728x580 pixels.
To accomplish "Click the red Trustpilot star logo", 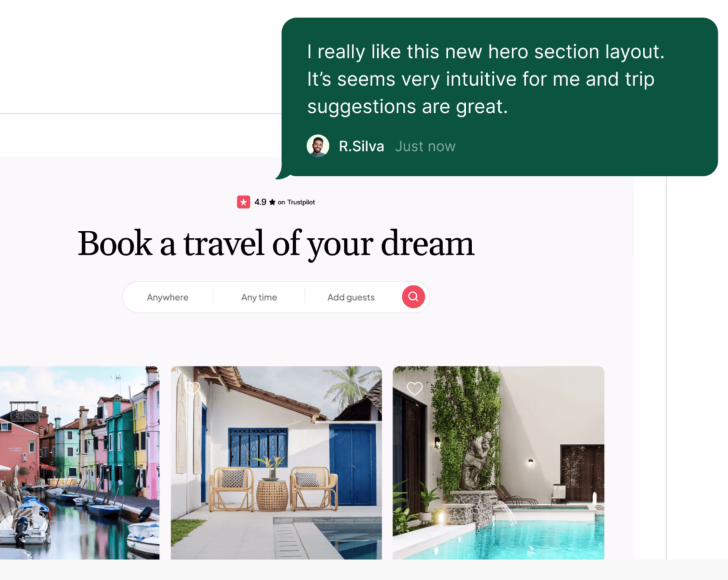I will pyautogui.click(x=243, y=202).
